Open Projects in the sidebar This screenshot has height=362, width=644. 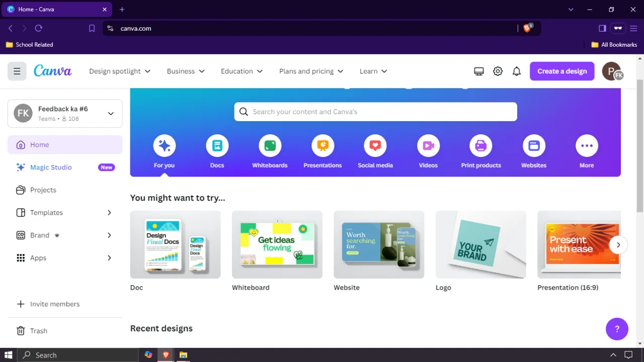click(65, 190)
